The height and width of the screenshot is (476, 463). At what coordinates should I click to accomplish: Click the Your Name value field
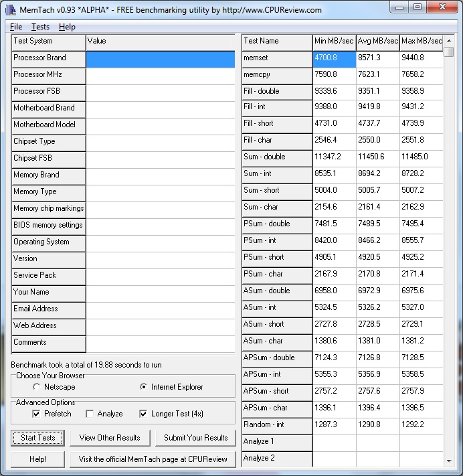click(x=161, y=294)
